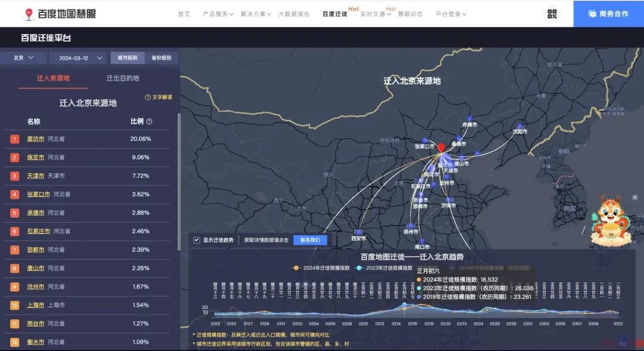The height and width of the screenshot is (351, 644).
Task: Click the 商务合作 business cooperation button
Action: (x=609, y=14)
